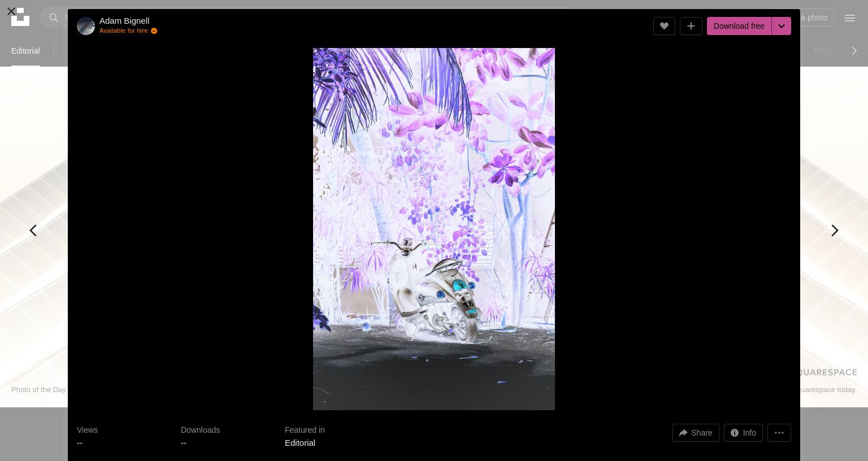Select the Editorial tab

[25, 51]
